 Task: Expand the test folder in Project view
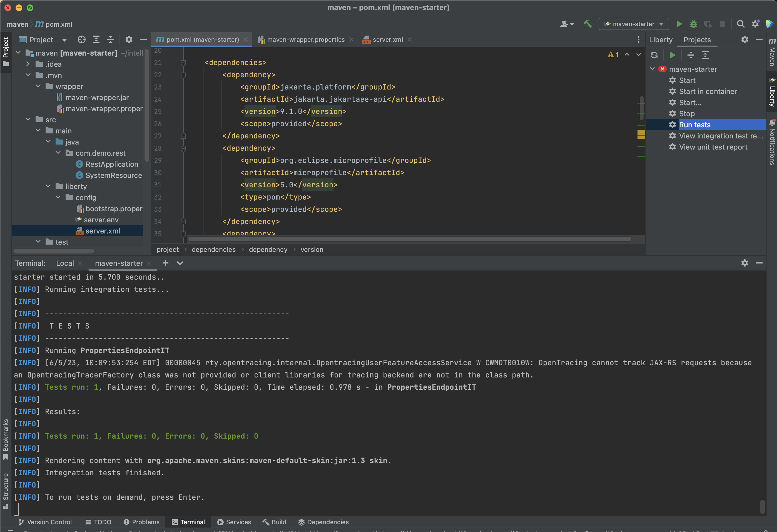[x=38, y=242]
